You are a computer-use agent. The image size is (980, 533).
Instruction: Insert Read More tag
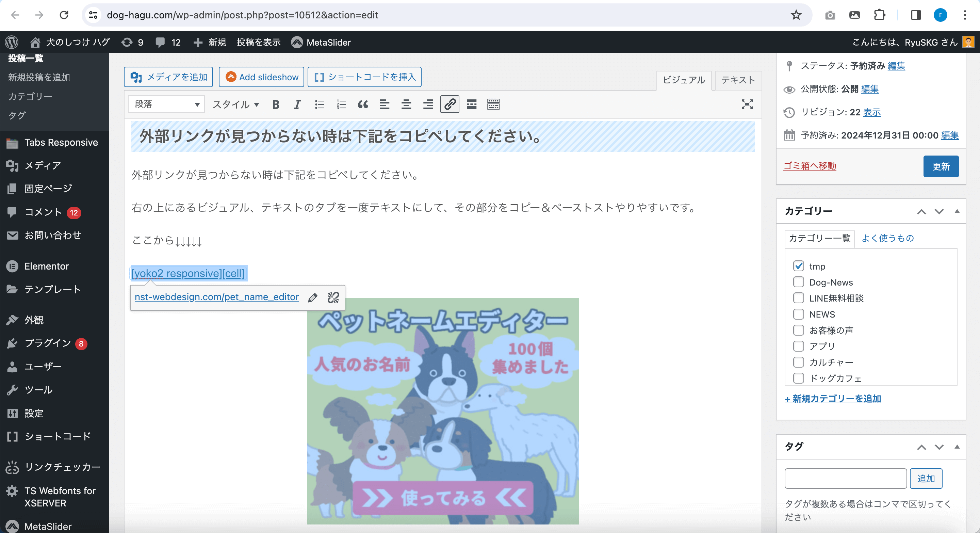[472, 104]
